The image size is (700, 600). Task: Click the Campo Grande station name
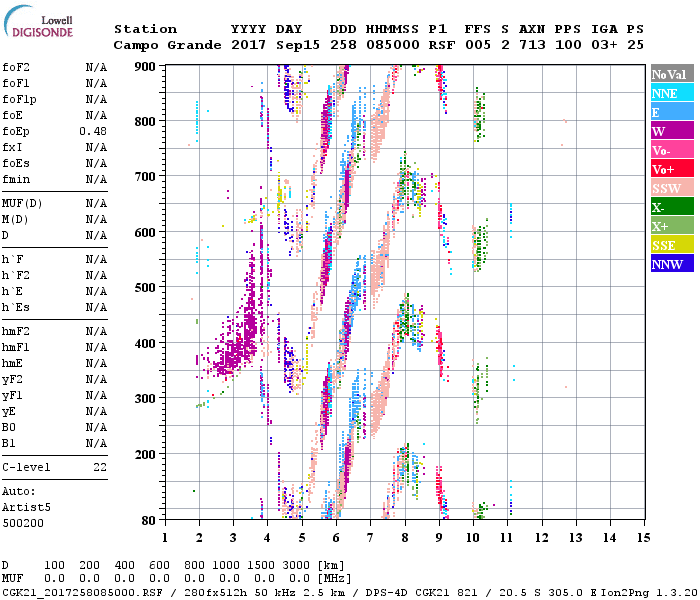[x=165, y=45]
